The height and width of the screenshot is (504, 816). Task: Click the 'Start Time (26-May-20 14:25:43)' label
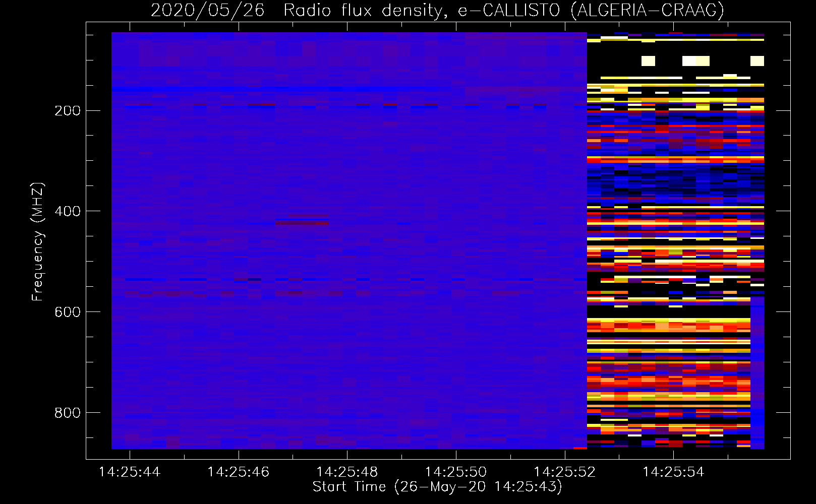tap(437, 487)
